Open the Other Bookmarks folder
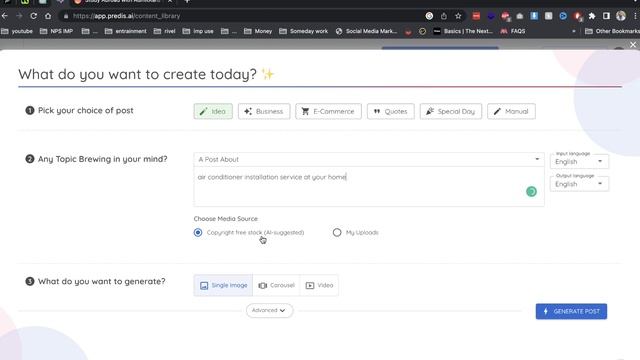The image size is (640, 360). (x=612, y=31)
